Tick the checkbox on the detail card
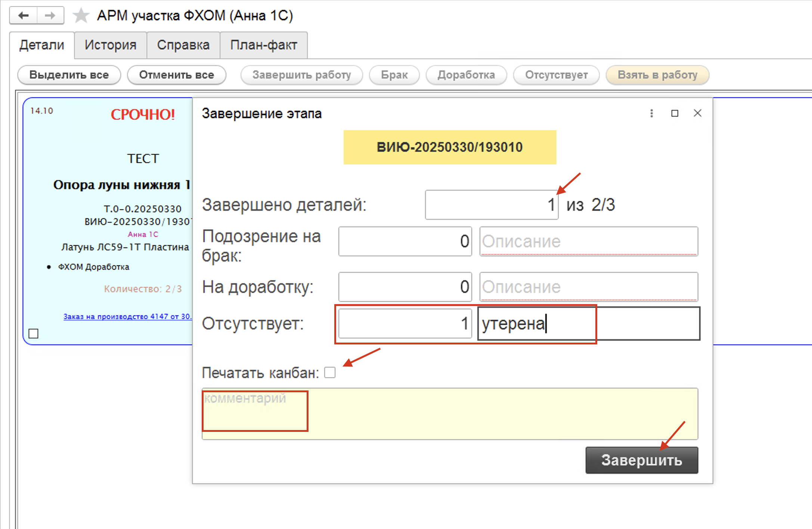 coord(34,333)
